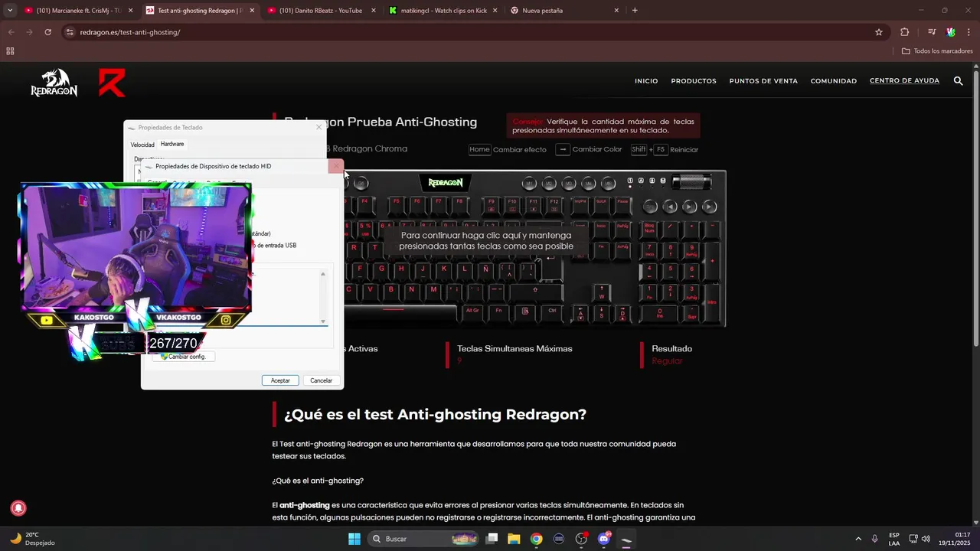980x551 pixels.
Task: Open COMUNIDAD in the site navigation
Action: tap(834, 81)
